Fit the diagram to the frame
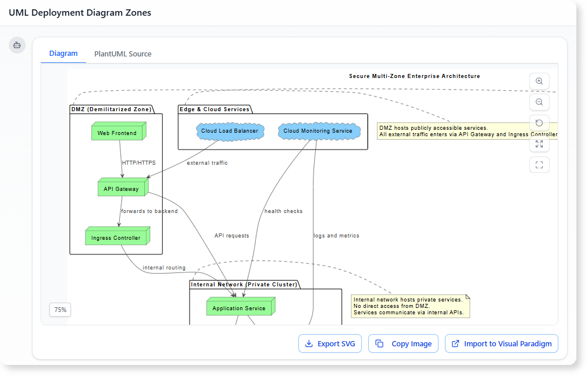This screenshot has width=588, height=376. click(x=539, y=165)
